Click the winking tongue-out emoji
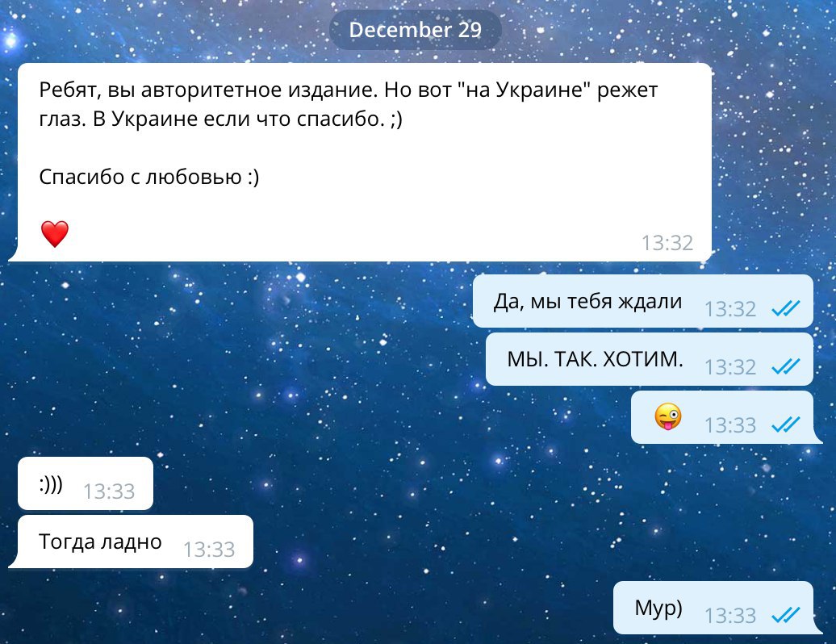Viewport: 836px width, 644px height. pyautogui.click(x=668, y=417)
